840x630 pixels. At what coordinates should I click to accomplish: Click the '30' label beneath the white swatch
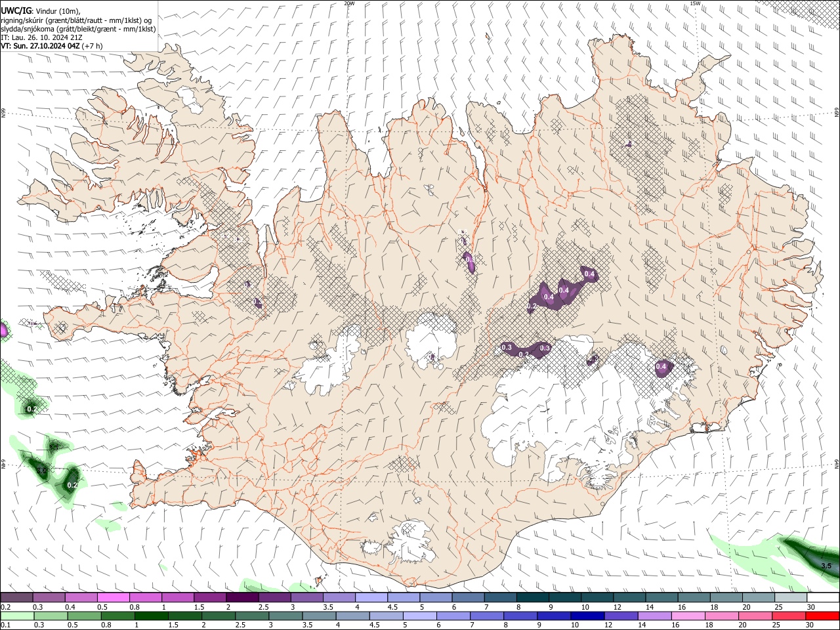pos(811,607)
